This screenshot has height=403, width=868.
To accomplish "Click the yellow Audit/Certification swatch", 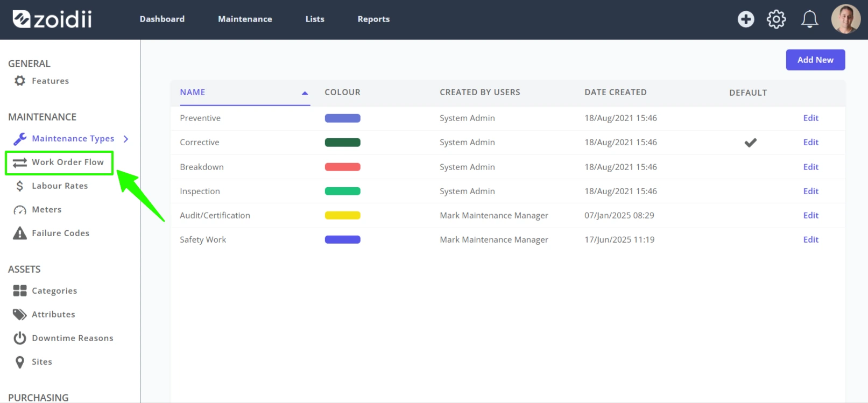I will [x=342, y=215].
